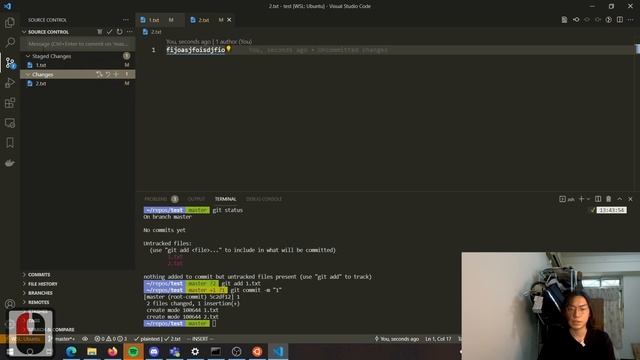Click errors and warnings count in status bar
This screenshot has width=640, height=360.
[111, 339]
